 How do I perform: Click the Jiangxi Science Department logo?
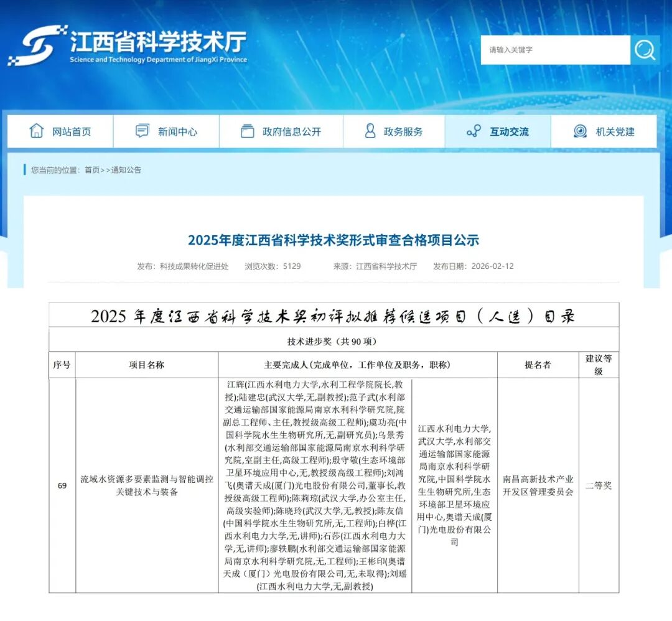128,46
